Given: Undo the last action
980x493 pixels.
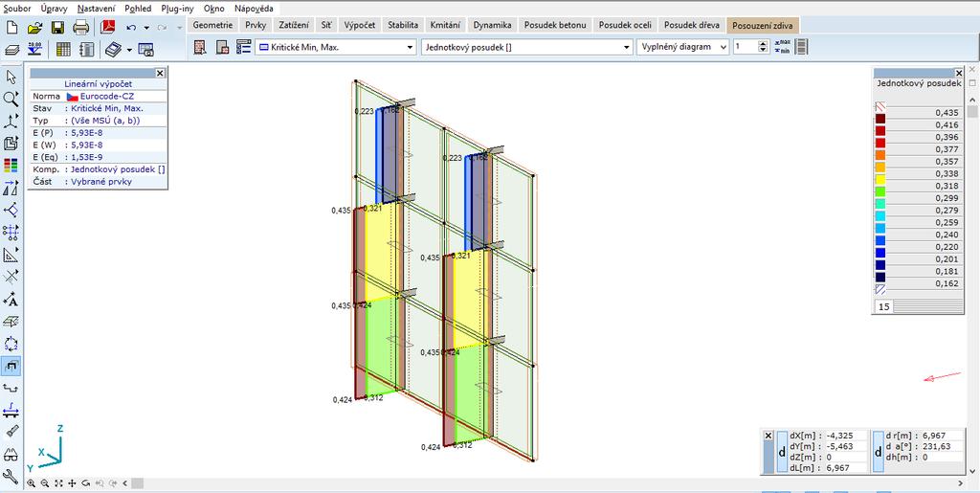Looking at the screenshot, I should pyautogui.click(x=131, y=28).
